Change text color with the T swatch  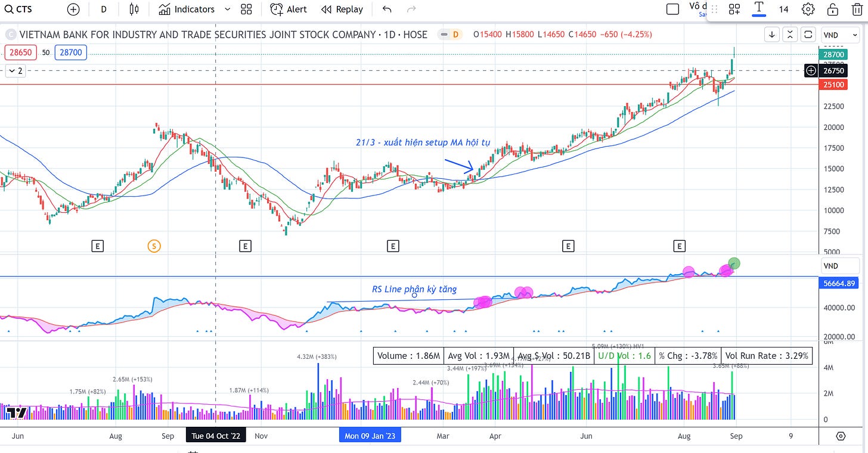[x=759, y=9]
